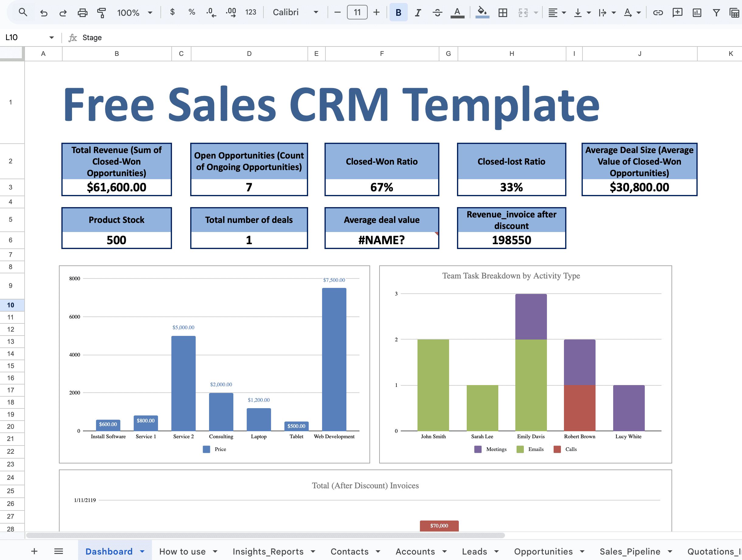742x560 pixels.
Task: Toggle bold formatting
Action: pyautogui.click(x=398, y=13)
